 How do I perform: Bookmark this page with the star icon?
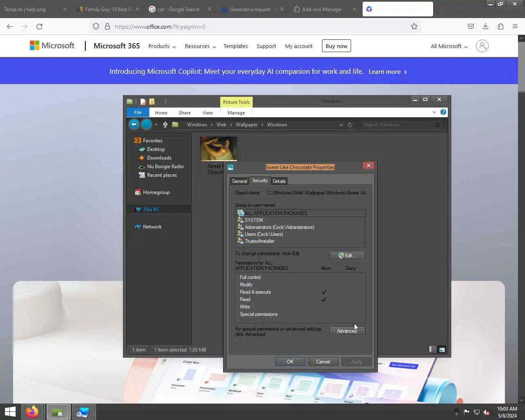pos(414,26)
